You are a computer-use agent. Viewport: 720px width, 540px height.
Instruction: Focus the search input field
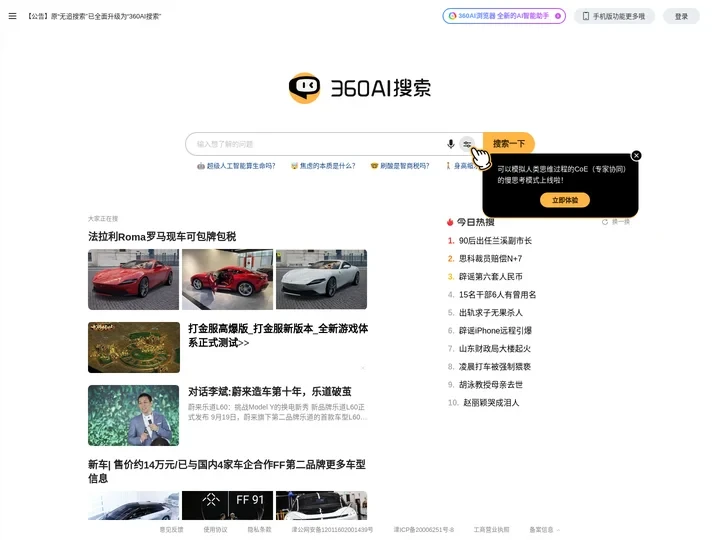(317, 144)
